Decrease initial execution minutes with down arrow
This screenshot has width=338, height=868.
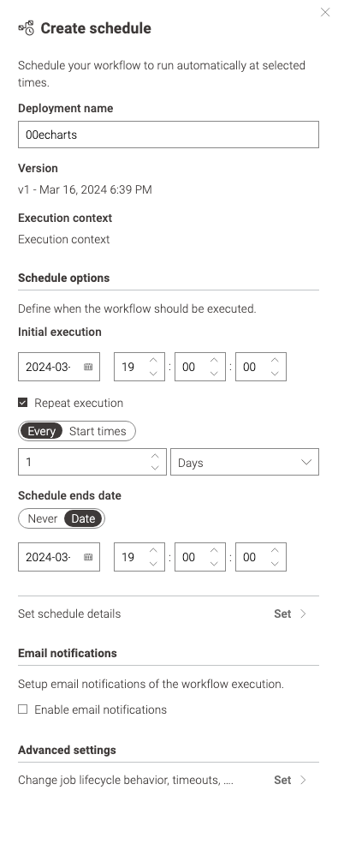coord(214,374)
